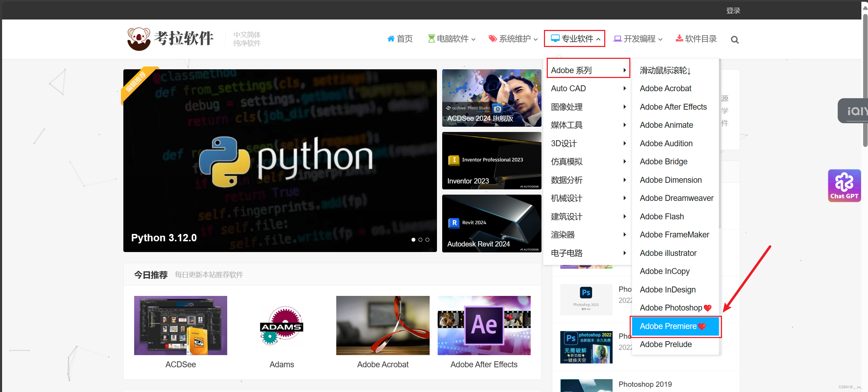
Task: Click the download icon beside 软件目录
Action: [x=679, y=38]
